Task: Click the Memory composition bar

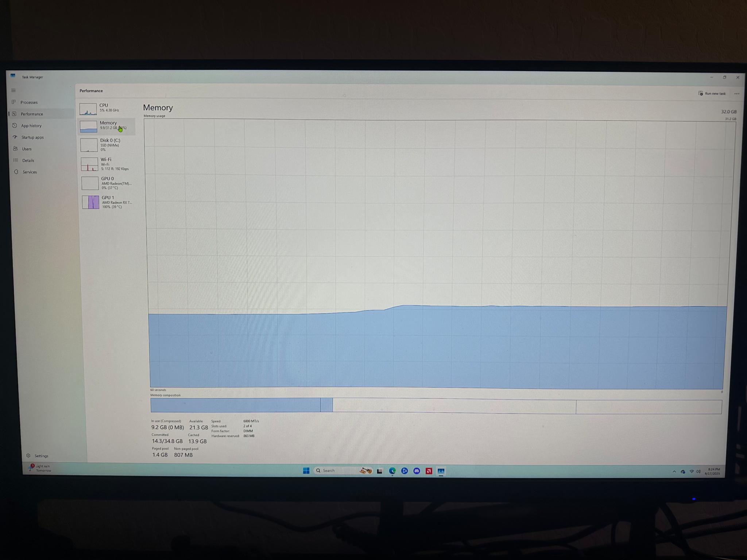Action: click(436, 406)
